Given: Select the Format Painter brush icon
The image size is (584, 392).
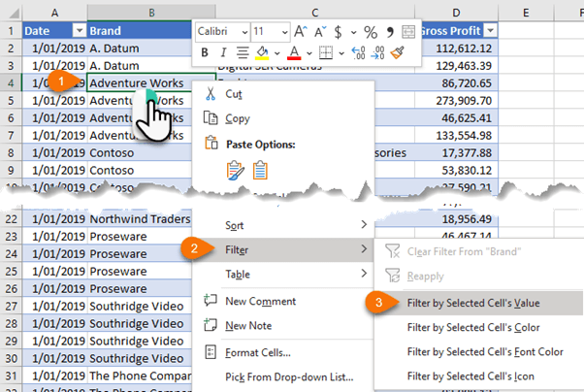Looking at the screenshot, I should (x=398, y=52).
